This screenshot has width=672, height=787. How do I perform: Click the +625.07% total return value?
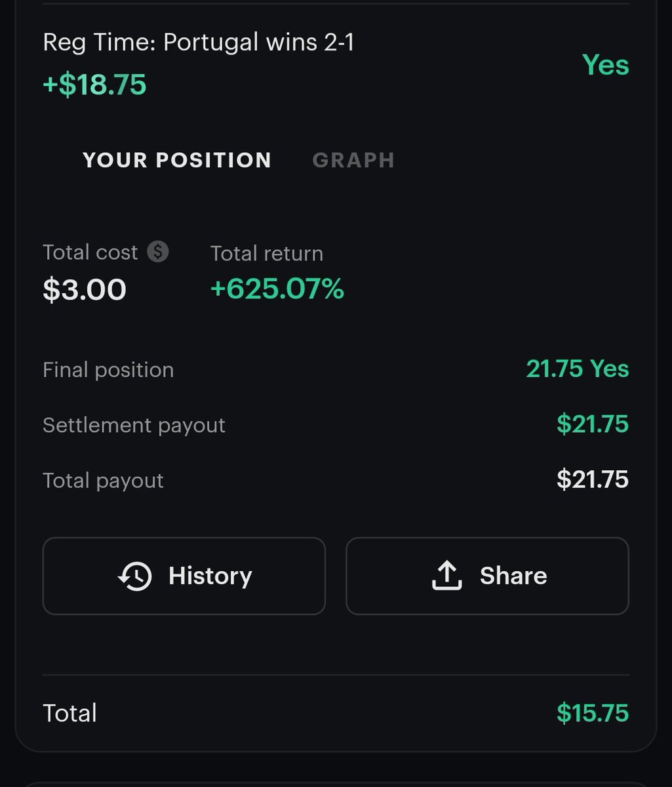pos(277,289)
